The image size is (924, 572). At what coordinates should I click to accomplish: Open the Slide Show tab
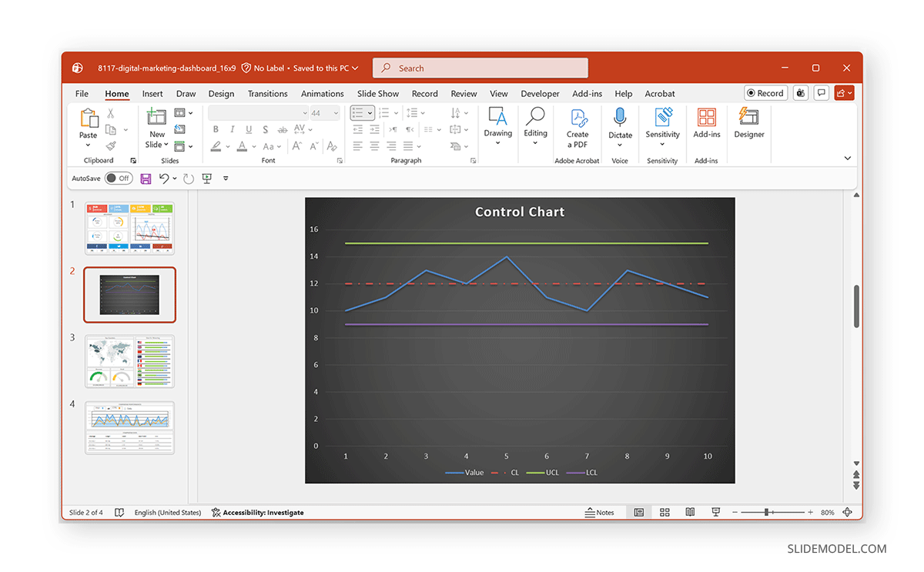pos(378,94)
